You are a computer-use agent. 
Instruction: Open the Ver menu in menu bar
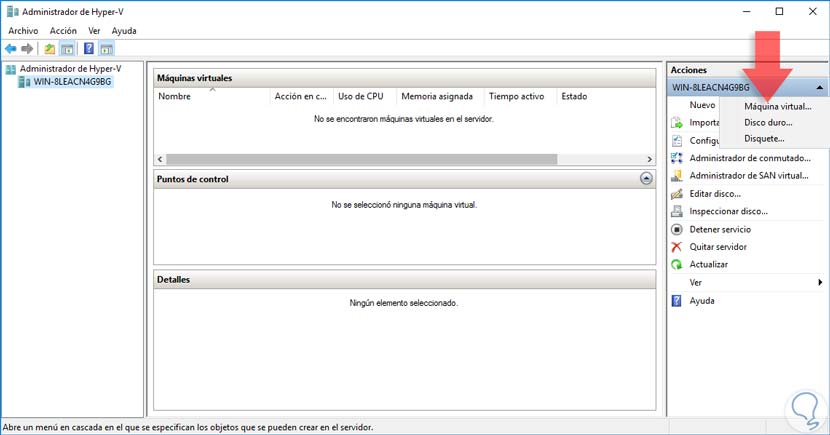(x=94, y=31)
